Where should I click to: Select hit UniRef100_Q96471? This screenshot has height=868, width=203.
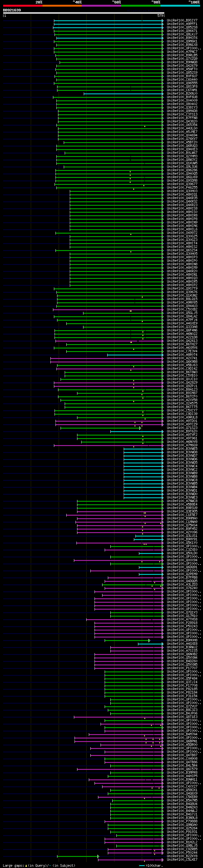click(182, 31)
